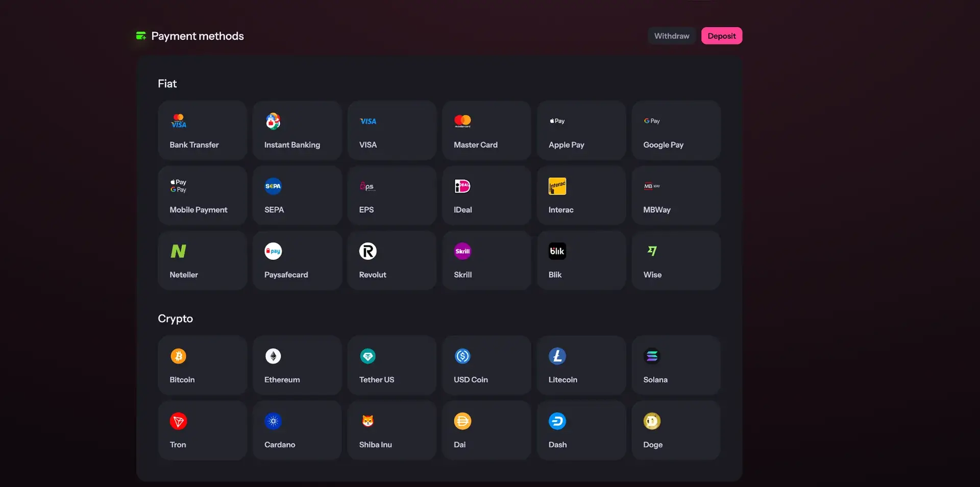
Task: Click the Solana coin icon
Action: coord(652,356)
